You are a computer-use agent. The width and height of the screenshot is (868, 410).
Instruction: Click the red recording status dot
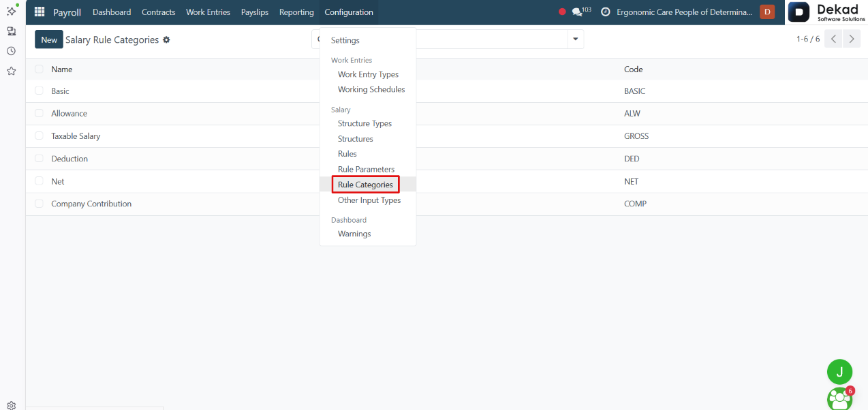tap(562, 12)
